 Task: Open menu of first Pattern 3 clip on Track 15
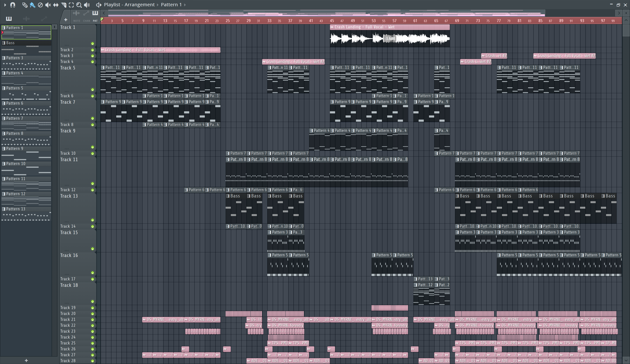[269, 232]
